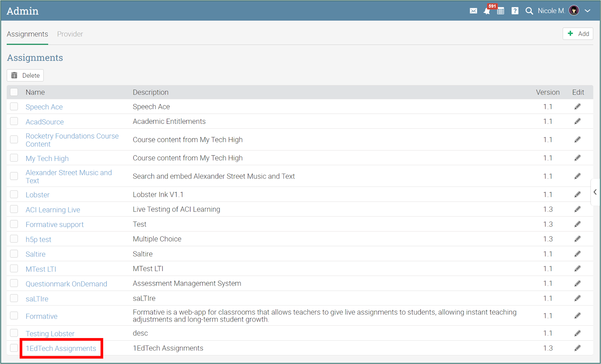
Task: Check the 1EdTech Assignments row checkbox
Action: 14,348
